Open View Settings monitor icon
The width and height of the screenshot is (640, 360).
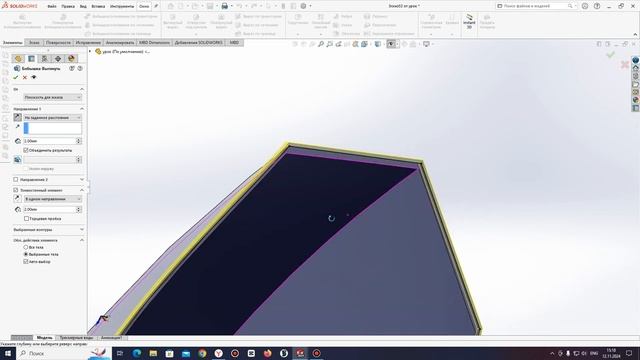pyautogui.click(x=427, y=44)
